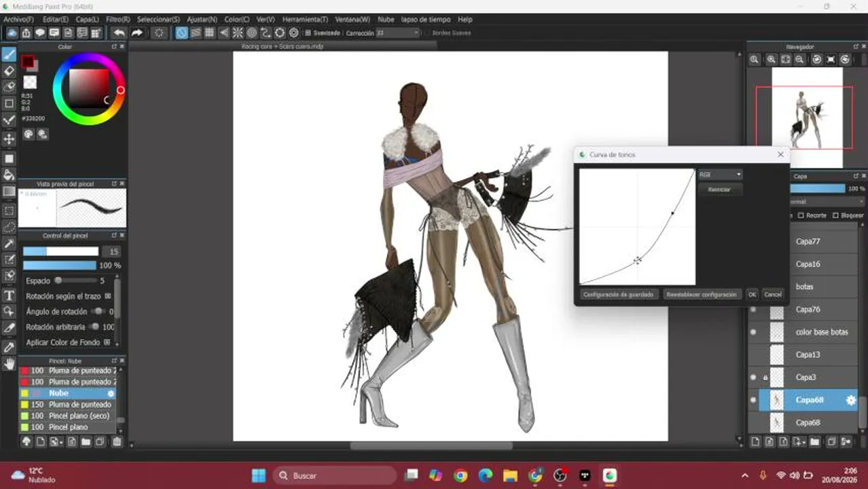
Task: Select the Bucket fill tool
Action: (9, 175)
